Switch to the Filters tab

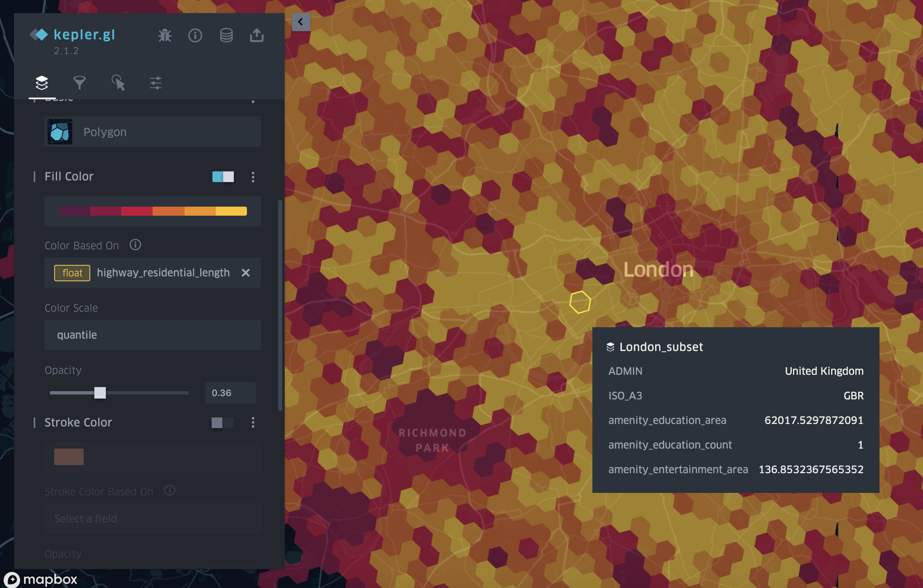80,83
